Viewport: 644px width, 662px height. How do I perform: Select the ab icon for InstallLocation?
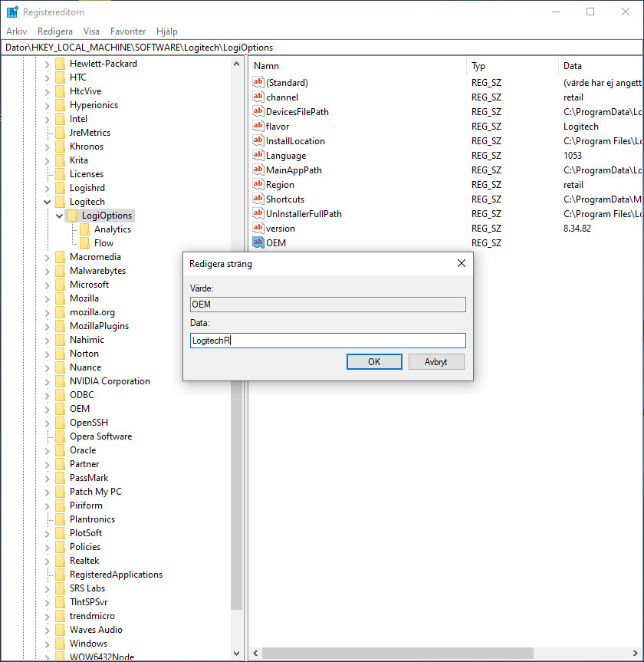pyautogui.click(x=260, y=140)
